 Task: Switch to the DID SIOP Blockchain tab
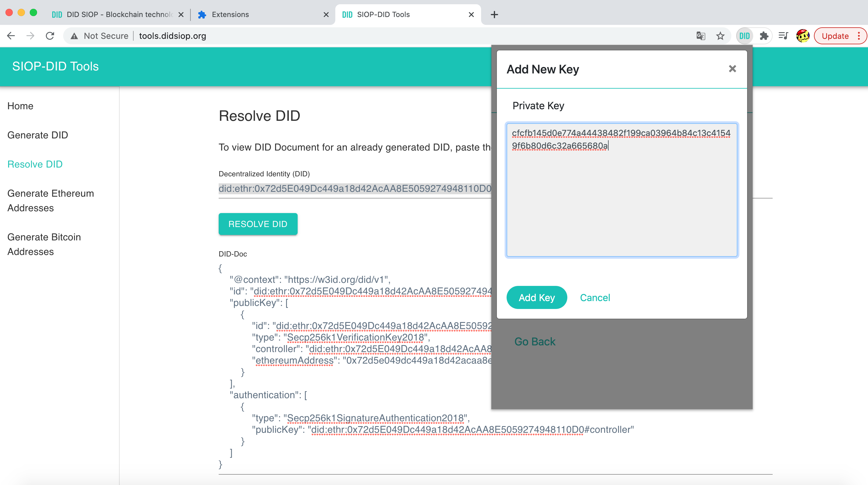114,15
